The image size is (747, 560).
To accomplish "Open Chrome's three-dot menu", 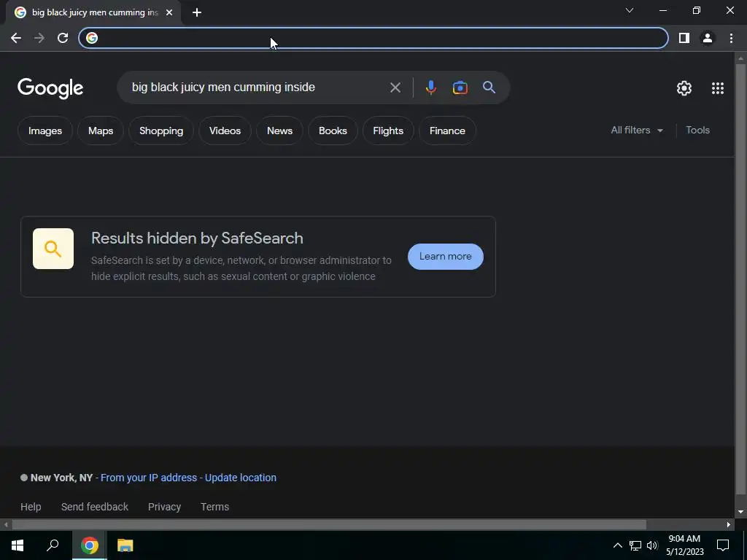I will tap(731, 38).
